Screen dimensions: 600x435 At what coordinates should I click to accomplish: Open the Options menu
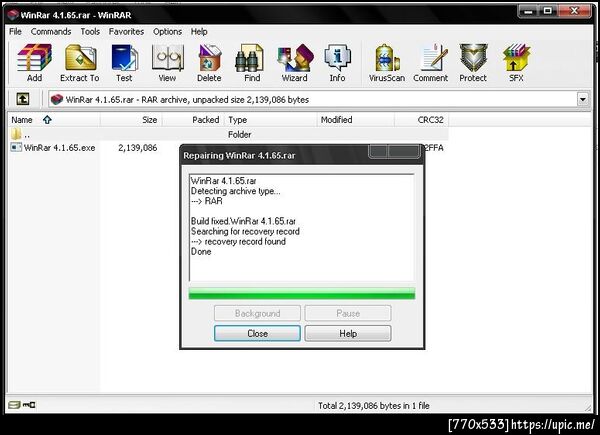click(x=167, y=31)
